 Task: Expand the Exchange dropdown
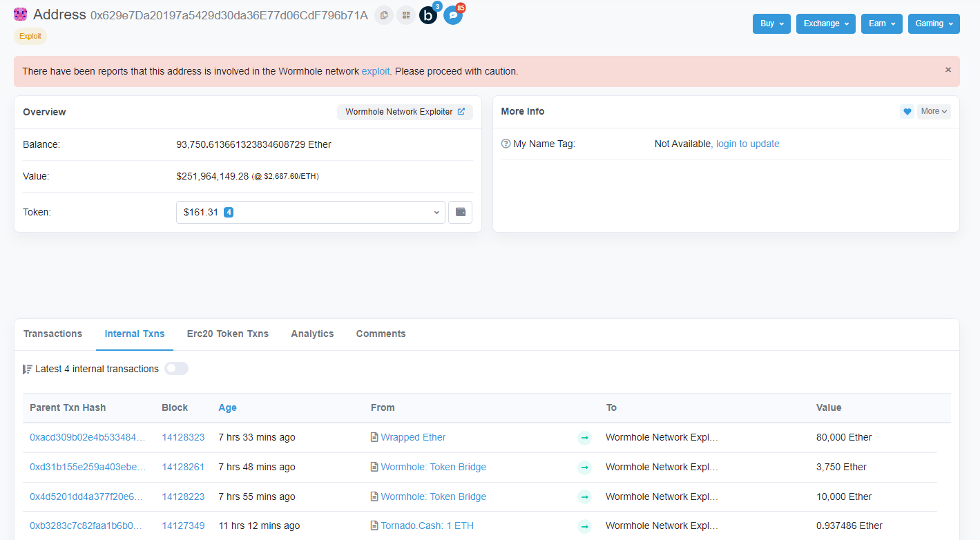click(x=826, y=23)
